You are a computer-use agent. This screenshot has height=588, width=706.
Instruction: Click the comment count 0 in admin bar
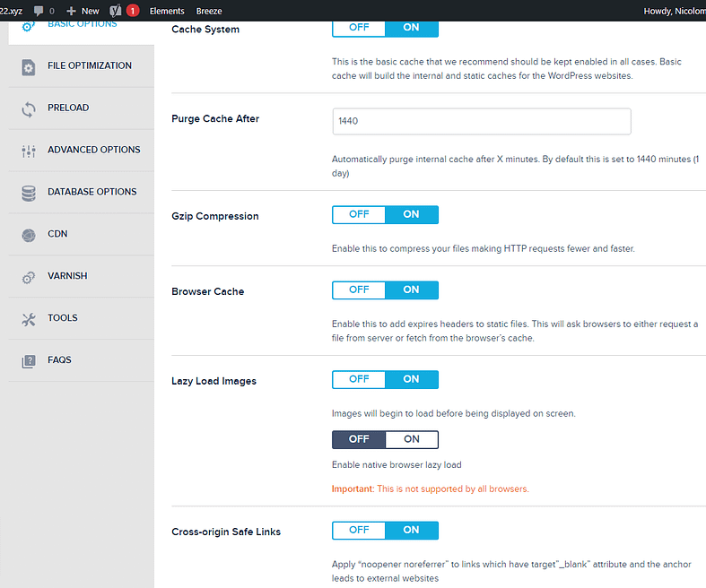tap(52, 11)
